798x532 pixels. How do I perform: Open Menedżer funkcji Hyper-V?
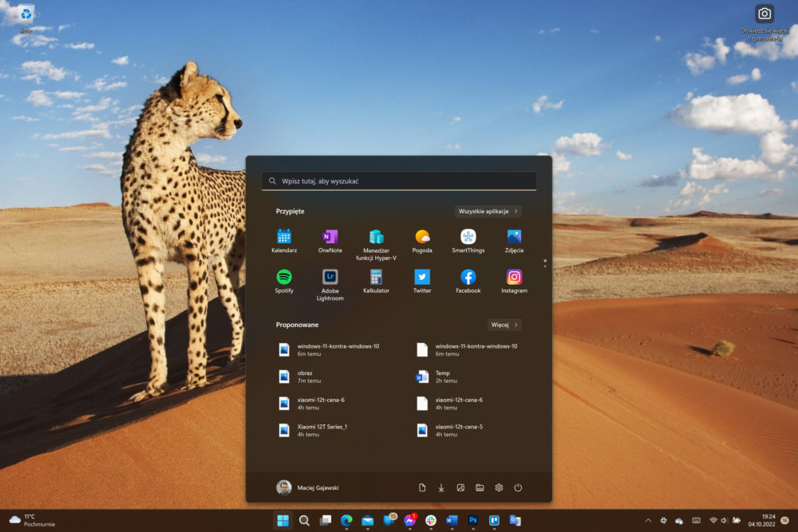click(376, 245)
